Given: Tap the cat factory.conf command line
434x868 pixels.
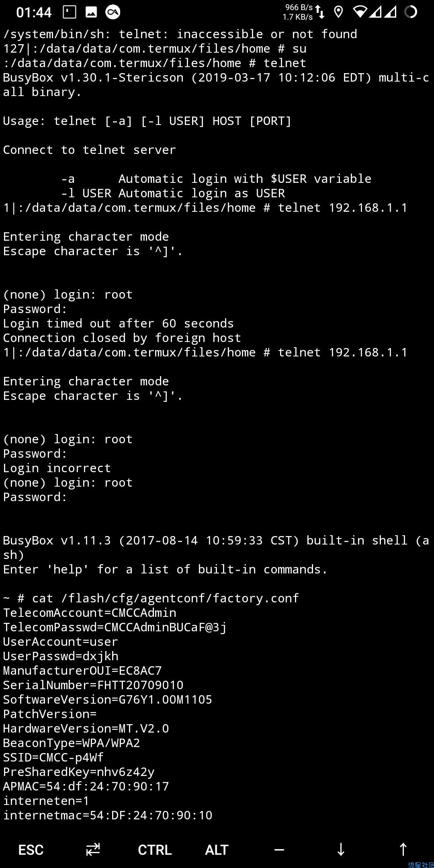Looking at the screenshot, I should pyautogui.click(x=151, y=598).
